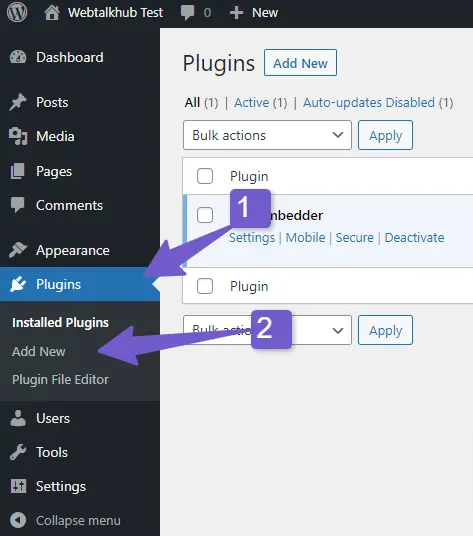The width and height of the screenshot is (473, 536).
Task: Open Dashboard via gauge icon
Action: pyautogui.click(x=18, y=57)
